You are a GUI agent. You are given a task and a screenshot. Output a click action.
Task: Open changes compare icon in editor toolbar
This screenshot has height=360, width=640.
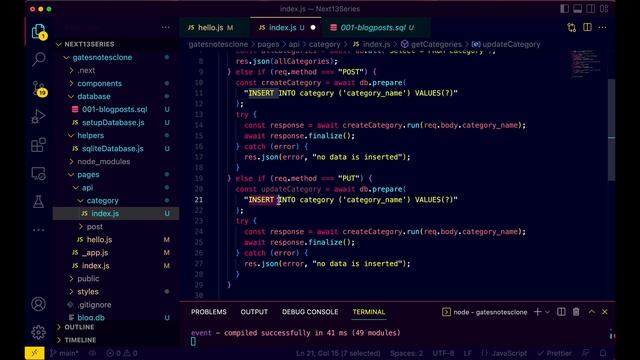(x=571, y=27)
